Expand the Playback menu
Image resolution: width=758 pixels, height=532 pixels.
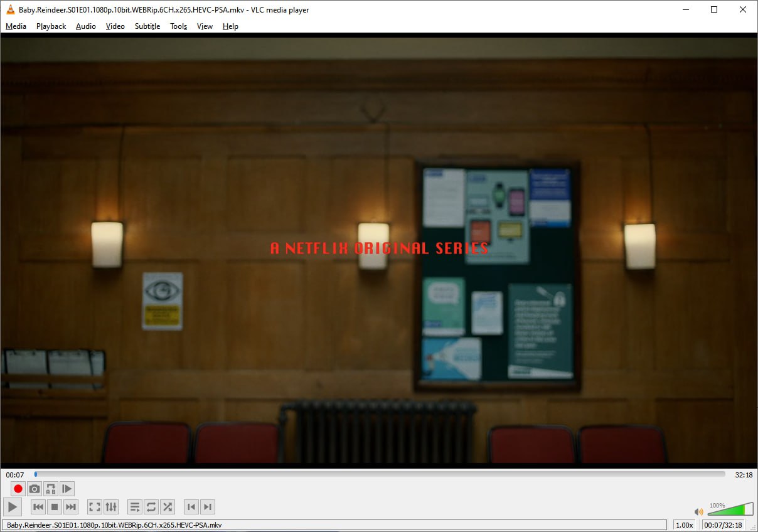[x=51, y=26]
